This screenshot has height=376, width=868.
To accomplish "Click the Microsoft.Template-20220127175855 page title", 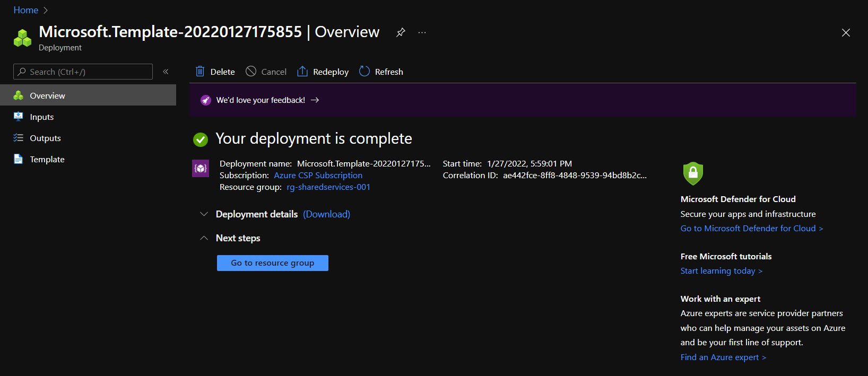I will point(170,32).
